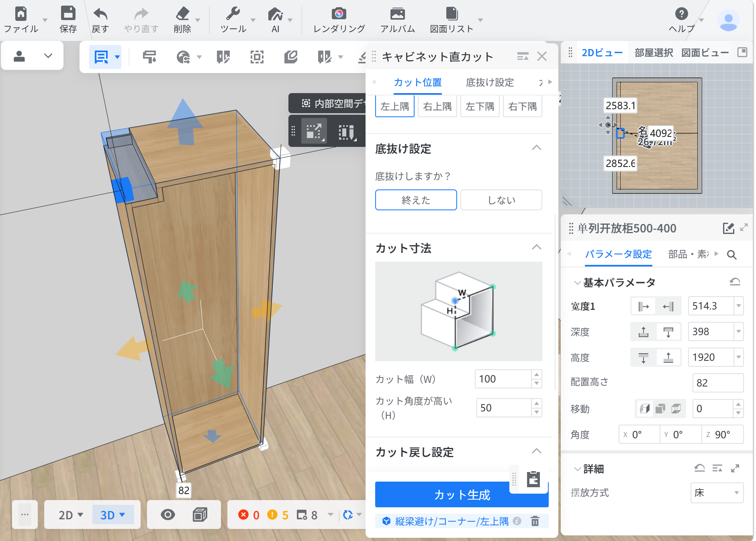This screenshot has width=756, height=541.
Task: Click the selection frame tool in toolbar
Action: point(257,57)
